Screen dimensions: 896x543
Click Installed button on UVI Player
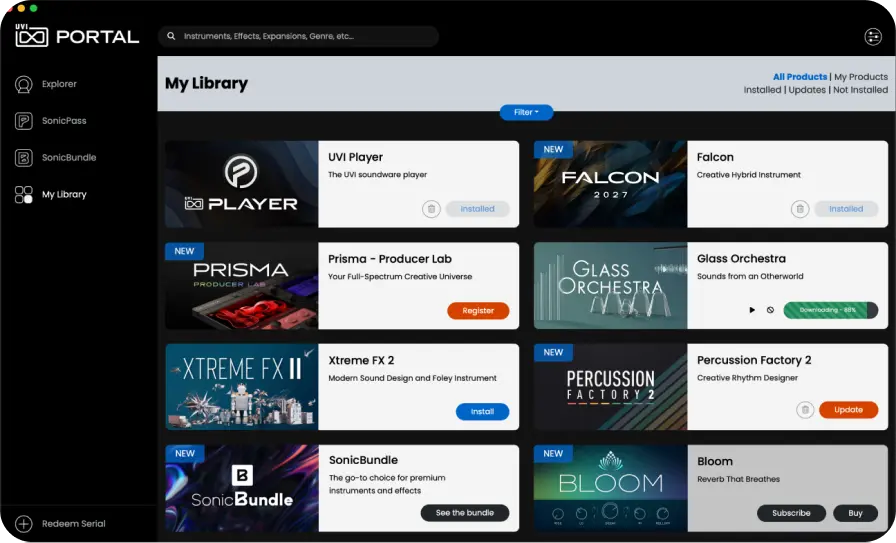tap(477, 209)
